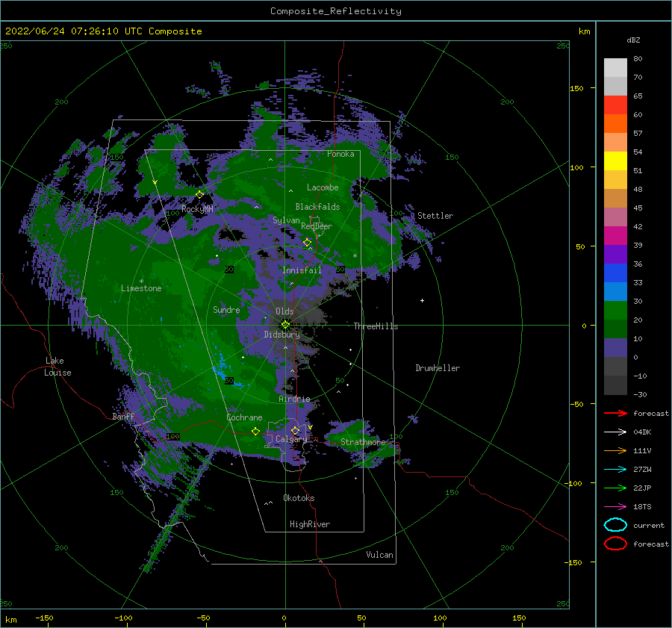Select the Strathmore label

[x=363, y=442]
